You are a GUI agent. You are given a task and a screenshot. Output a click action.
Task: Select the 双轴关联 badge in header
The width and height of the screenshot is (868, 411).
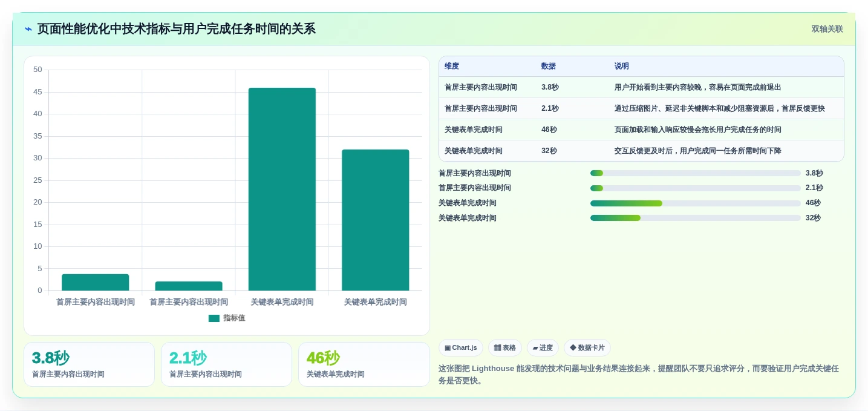tap(827, 29)
